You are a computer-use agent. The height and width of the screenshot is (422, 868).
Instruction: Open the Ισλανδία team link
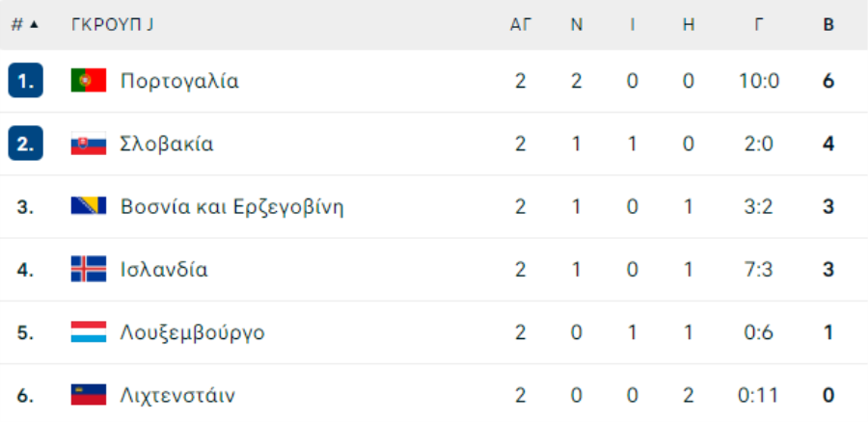pyautogui.click(x=164, y=270)
